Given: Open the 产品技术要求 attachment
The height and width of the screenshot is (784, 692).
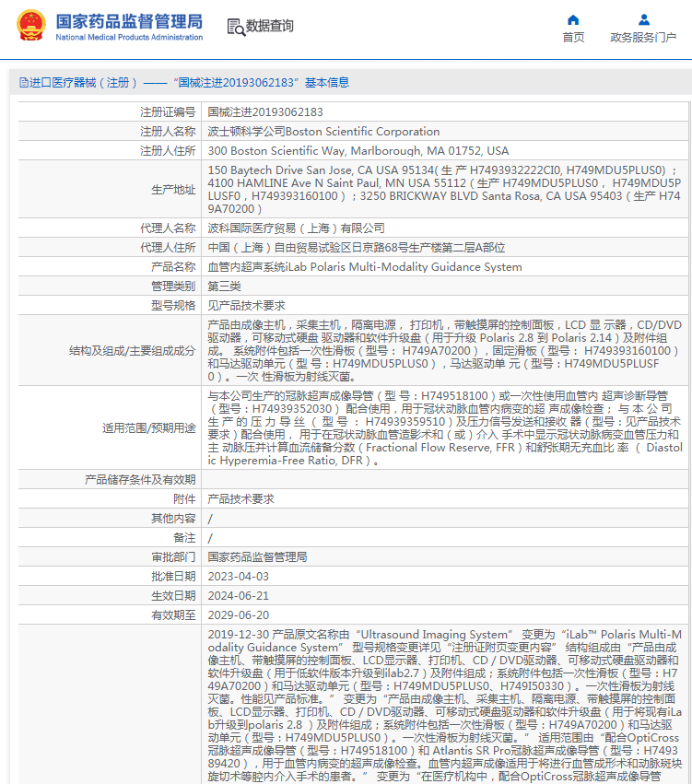Looking at the screenshot, I should [241, 499].
